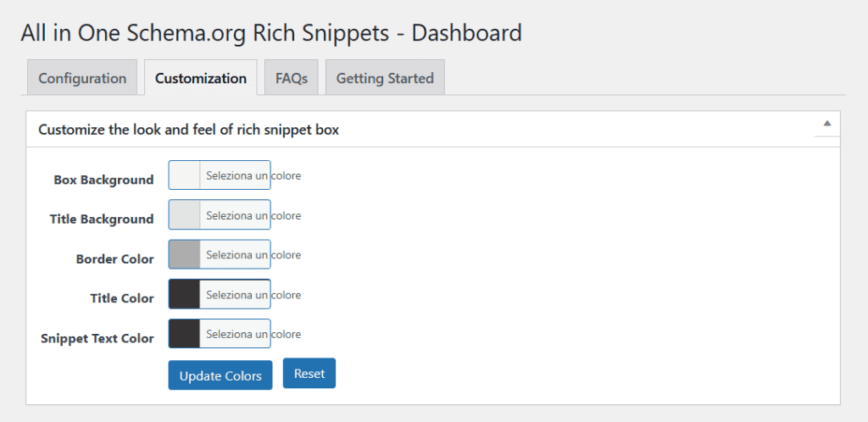Reset the snippet colors
868x422 pixels.
(309, 374)
